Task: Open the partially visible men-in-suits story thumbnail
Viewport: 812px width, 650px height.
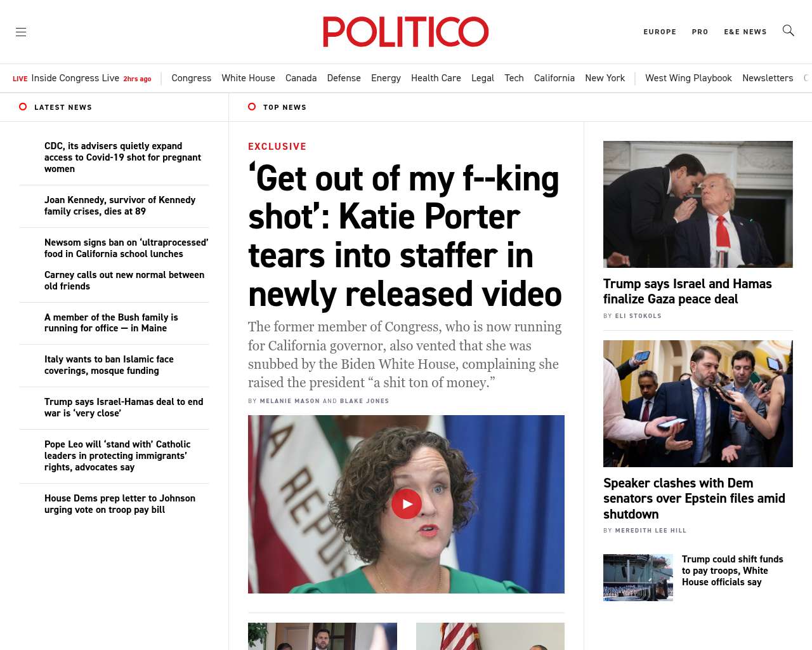Action: (322, 636)
